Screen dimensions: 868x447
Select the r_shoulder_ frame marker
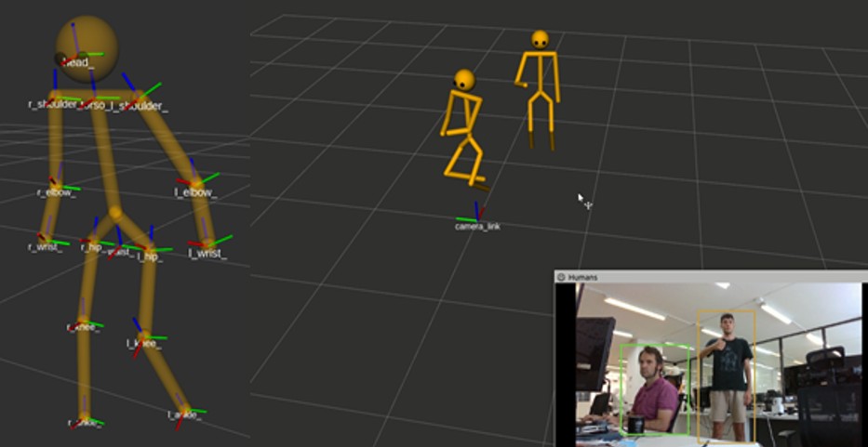(x=55, y=96)
